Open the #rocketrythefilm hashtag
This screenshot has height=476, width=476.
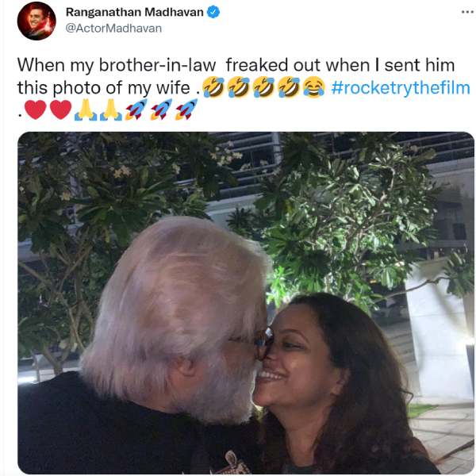(400, 87)
